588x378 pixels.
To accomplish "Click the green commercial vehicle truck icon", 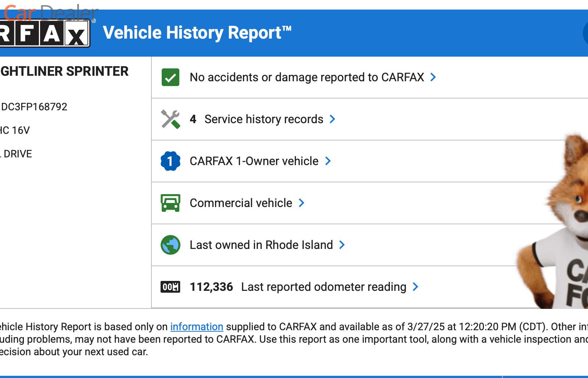I will [171, 203].
